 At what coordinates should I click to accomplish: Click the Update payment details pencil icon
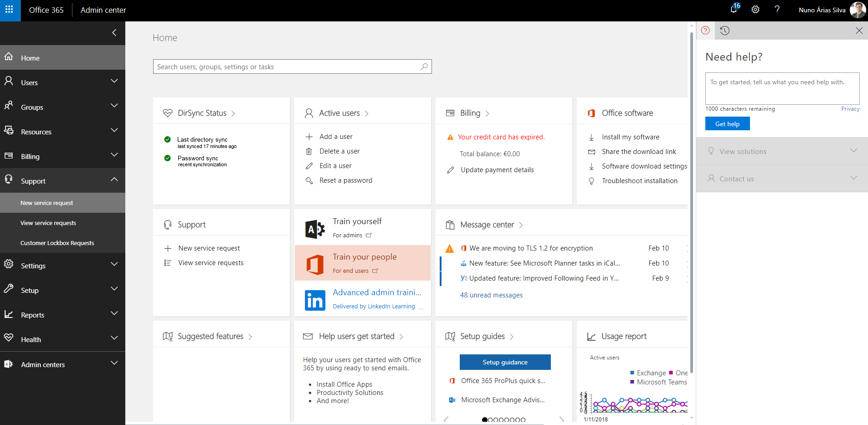tap(450, 170)
